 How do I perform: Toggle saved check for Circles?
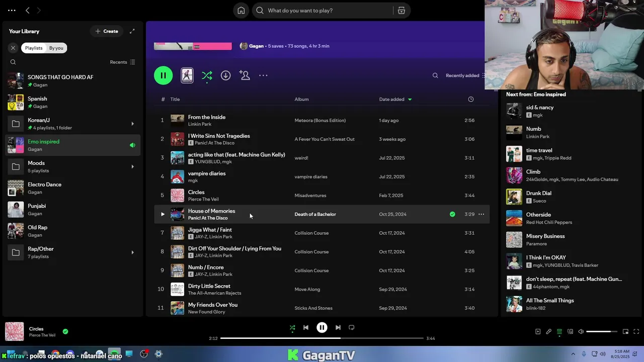(65, 331)
